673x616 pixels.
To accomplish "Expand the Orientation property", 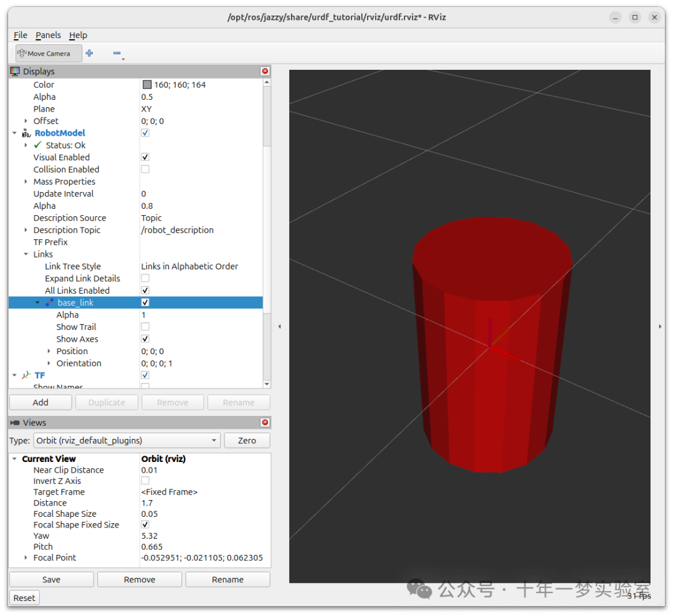I will (49, 363).
